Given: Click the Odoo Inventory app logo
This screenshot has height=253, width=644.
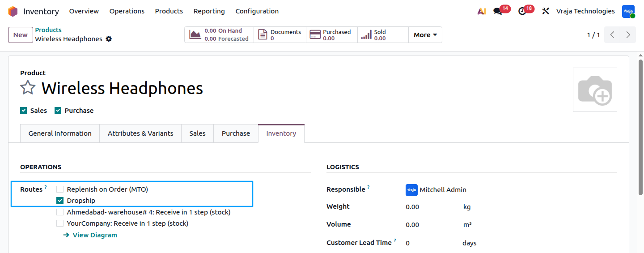Looking at the screenshot, I should [13, 11].
